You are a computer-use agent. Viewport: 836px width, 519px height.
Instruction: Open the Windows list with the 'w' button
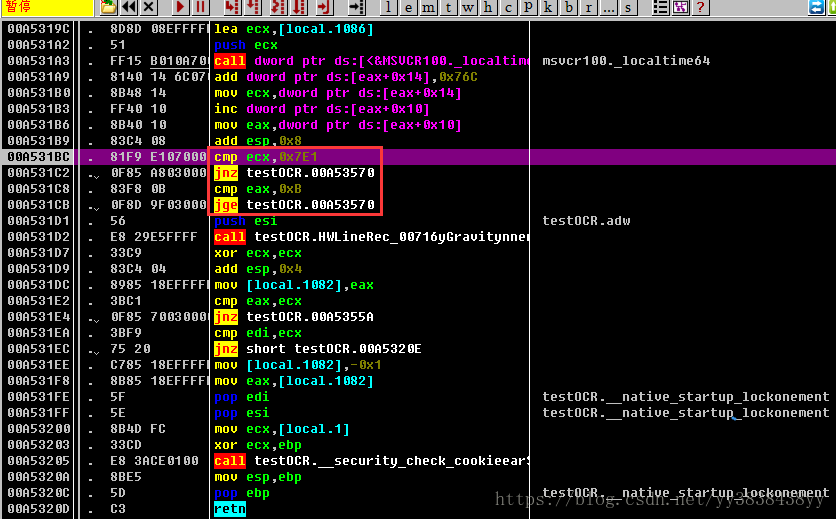[x=468, y=7]
